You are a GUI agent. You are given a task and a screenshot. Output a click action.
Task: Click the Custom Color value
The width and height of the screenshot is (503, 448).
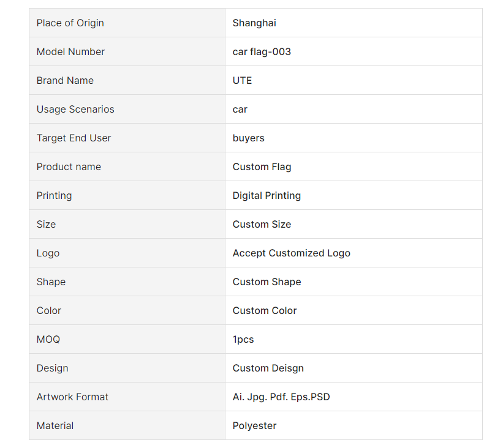coord(264,310)
